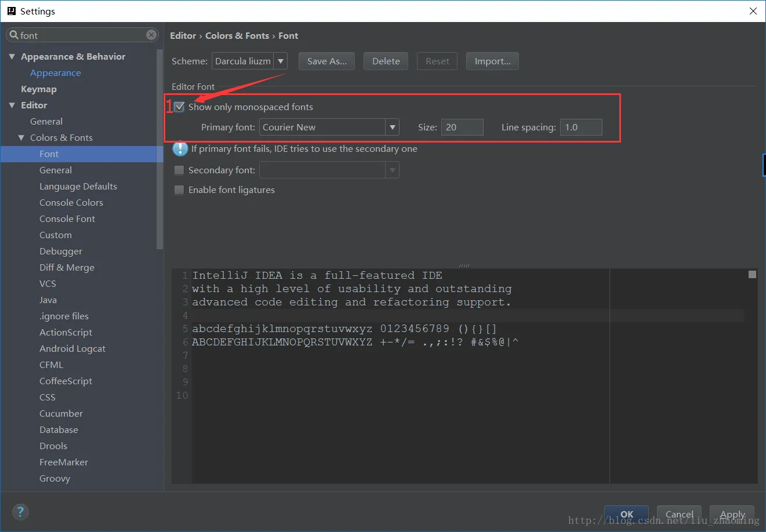The image size is (766, 532).
Task: Select Custom in the tree
Action: pos(56,235)
